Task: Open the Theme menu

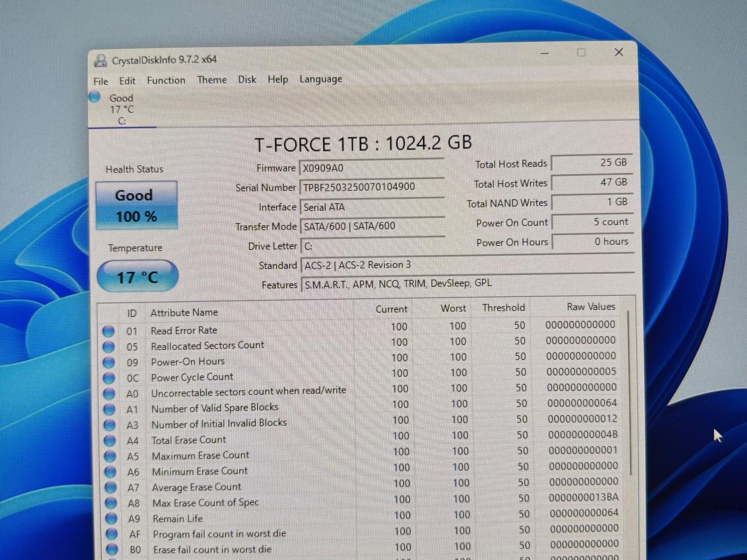Action: coord(212,80)
